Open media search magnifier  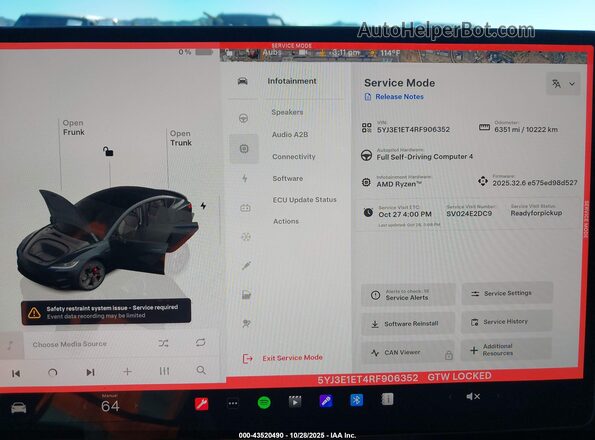click(201, 370)
